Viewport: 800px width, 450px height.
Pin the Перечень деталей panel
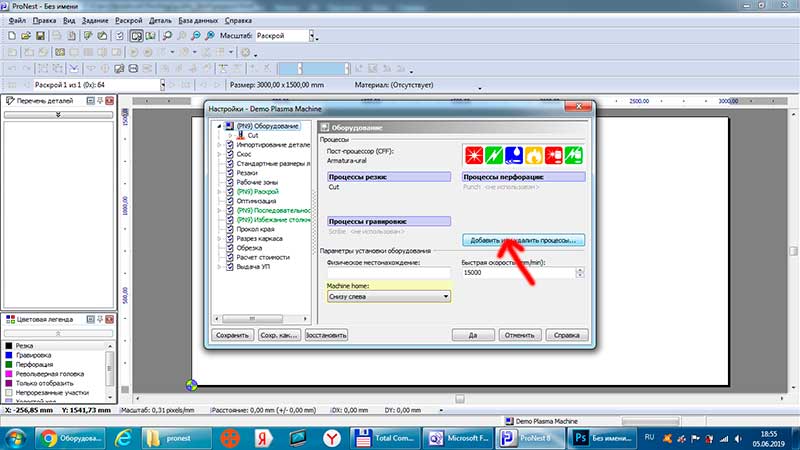tap(100, 101)
